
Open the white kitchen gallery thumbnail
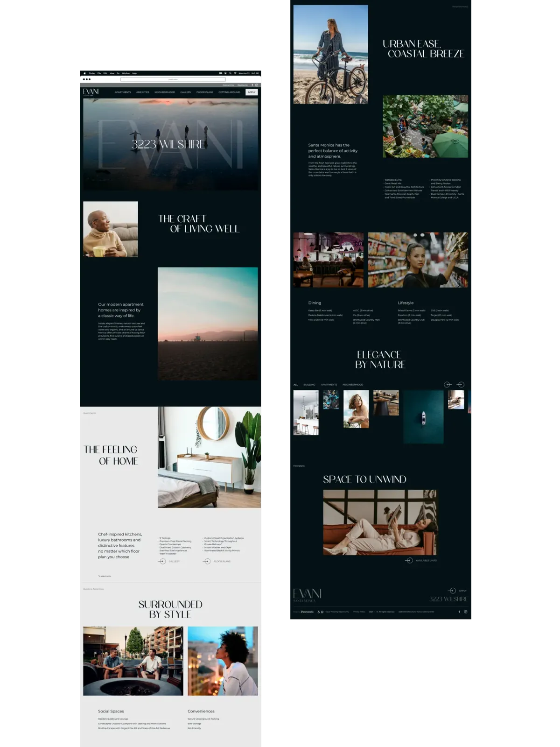tap(306, 413)
